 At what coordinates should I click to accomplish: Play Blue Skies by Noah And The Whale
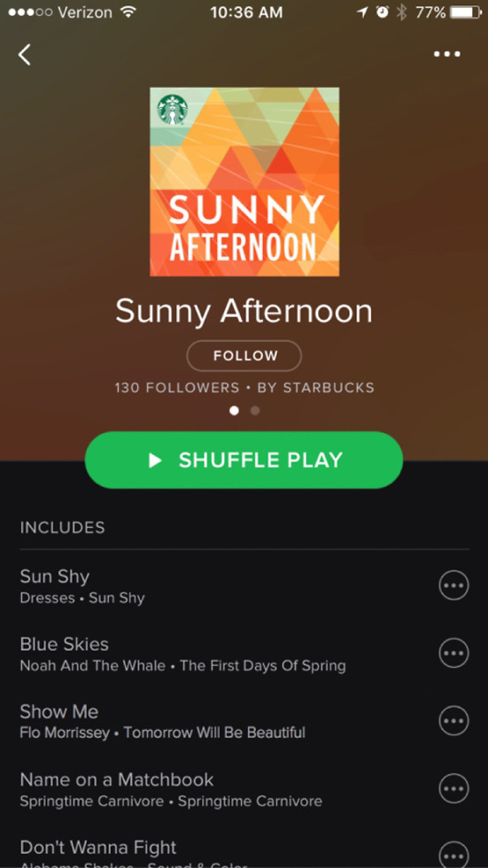click(x=221, y=654)
